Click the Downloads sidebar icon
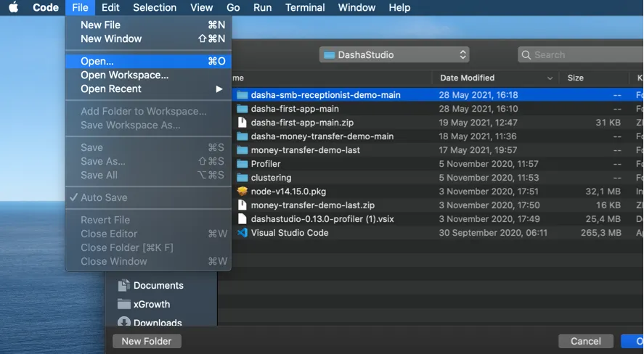Viewport: 644px width, 354px height. coord(123,321)
